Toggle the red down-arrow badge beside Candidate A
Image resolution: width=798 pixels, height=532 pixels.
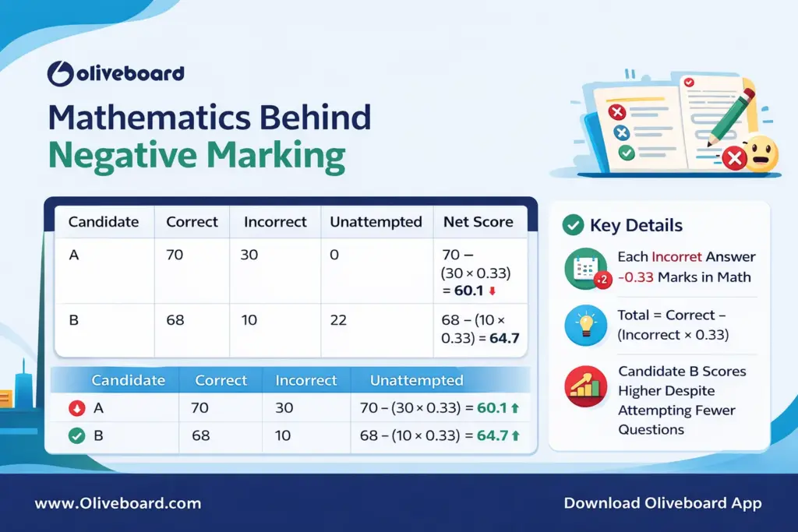[75, 407]
